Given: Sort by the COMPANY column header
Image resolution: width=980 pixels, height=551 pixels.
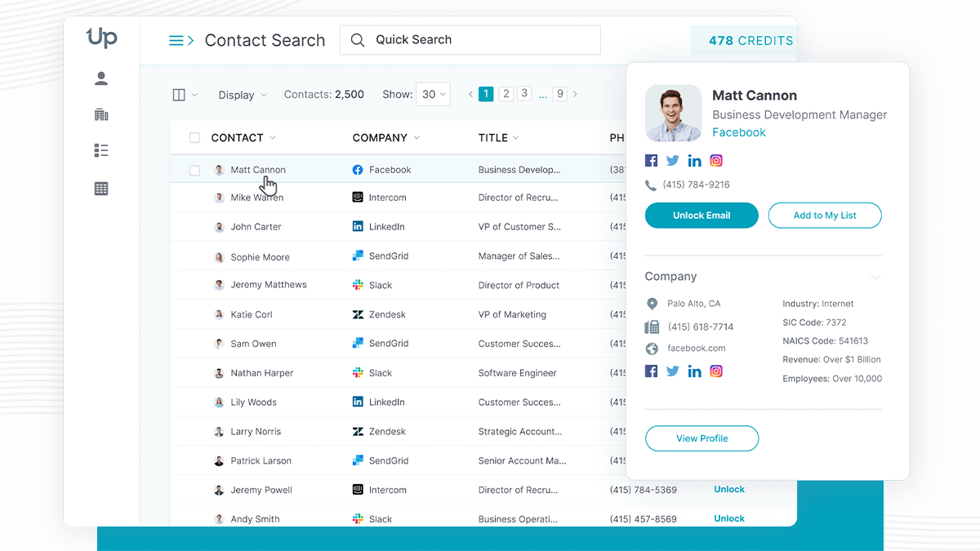Looking at the screenshot, I should (x=386, y=138).
